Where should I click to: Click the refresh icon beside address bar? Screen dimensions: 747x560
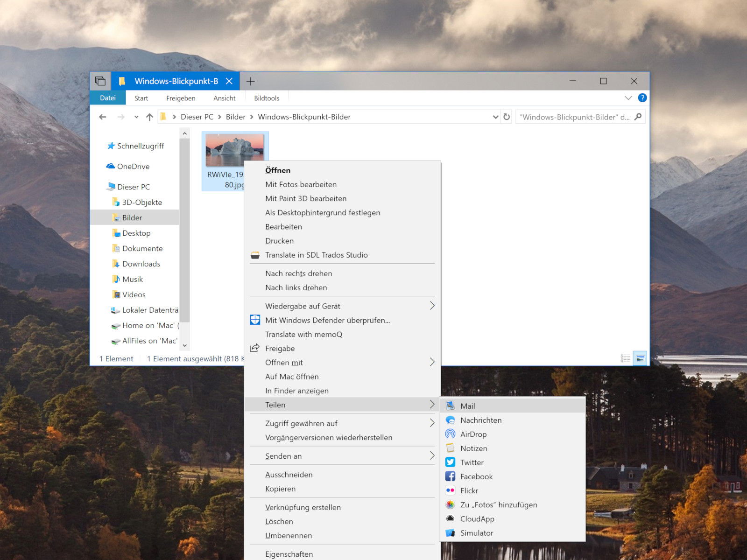point(507,117)
